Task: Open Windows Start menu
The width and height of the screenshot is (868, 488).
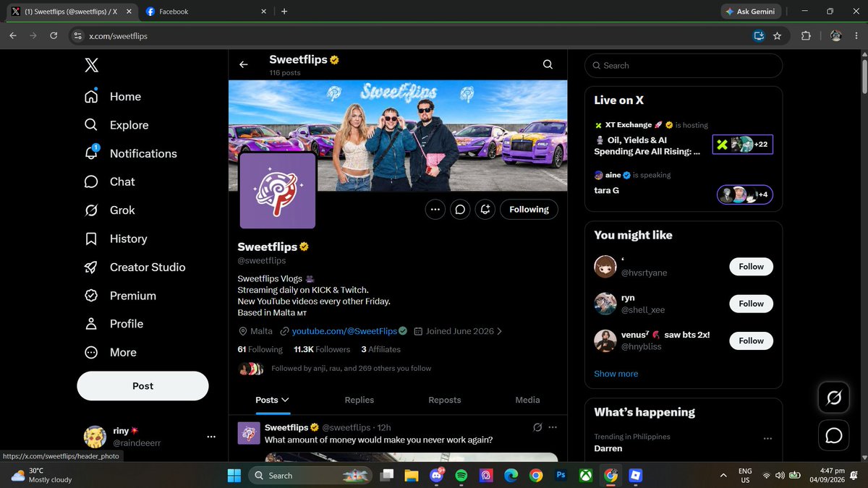Action: click(x=234, y=475)
